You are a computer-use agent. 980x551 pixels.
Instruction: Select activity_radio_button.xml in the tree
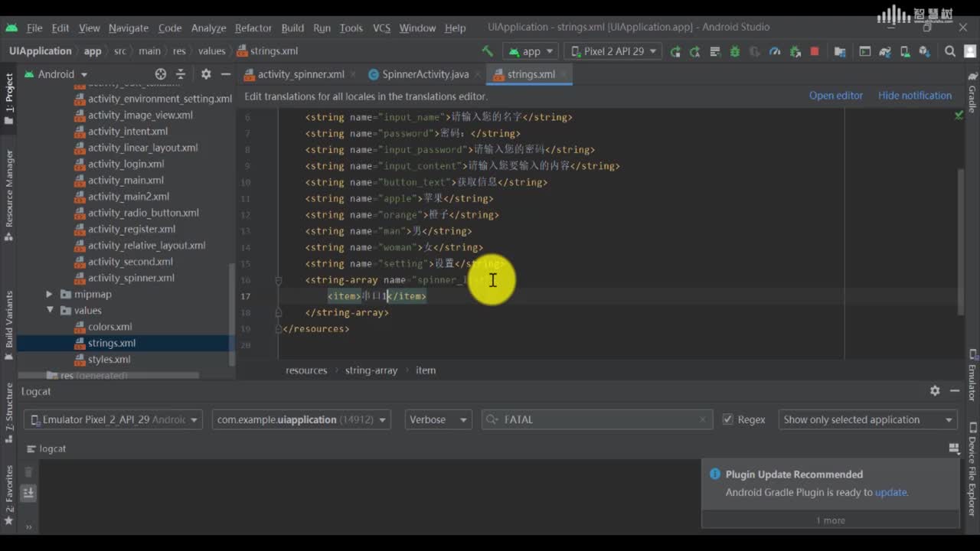coord(143,213)
